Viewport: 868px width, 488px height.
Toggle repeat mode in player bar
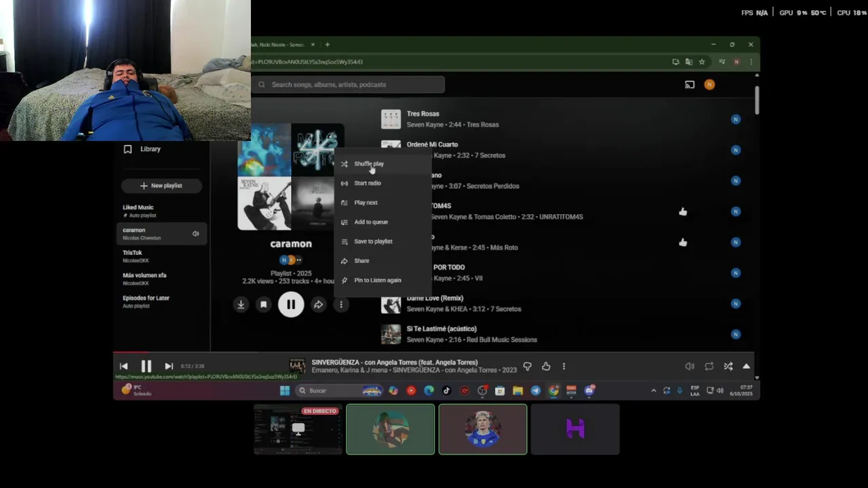click(x=709, y=367)
